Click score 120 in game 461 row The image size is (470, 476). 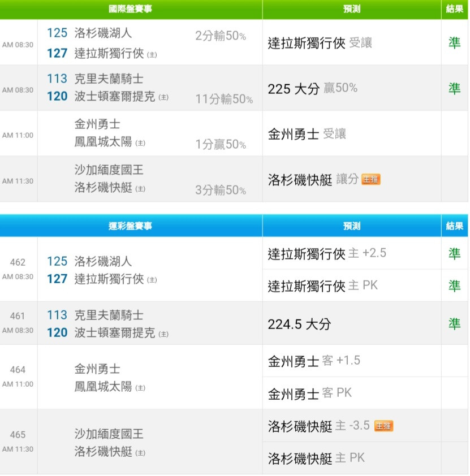click(57, 333)
